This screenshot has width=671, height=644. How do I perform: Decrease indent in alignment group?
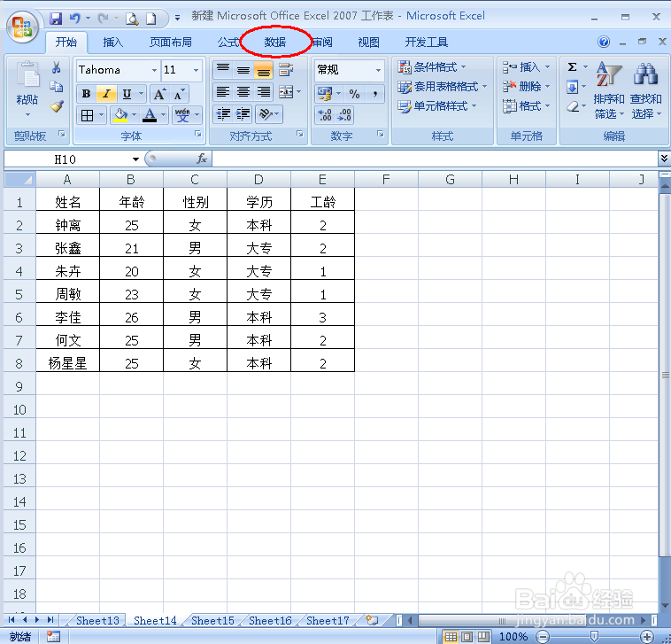[223, 114]
